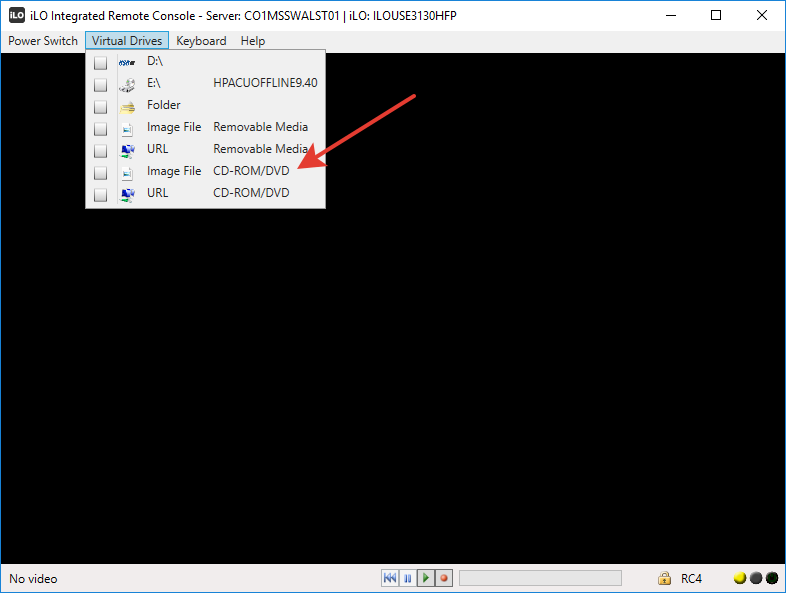This screenshot has width=786, height=593.
Task: Click the Image File CD-ROM/DVD icon
Action: pos(127,174)
